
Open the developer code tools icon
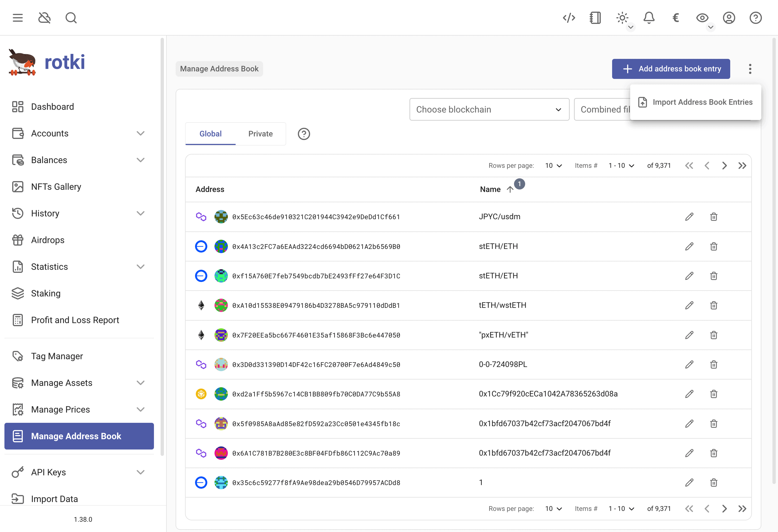tap(569, 18)
